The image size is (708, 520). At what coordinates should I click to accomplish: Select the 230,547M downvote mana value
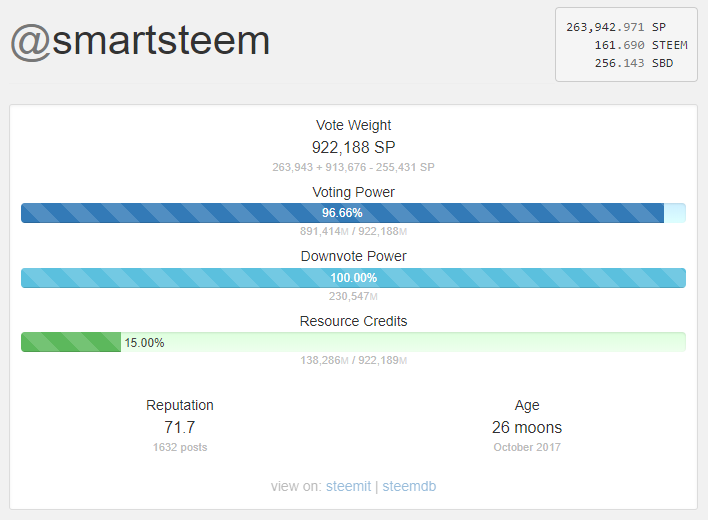tap(354, 297)
